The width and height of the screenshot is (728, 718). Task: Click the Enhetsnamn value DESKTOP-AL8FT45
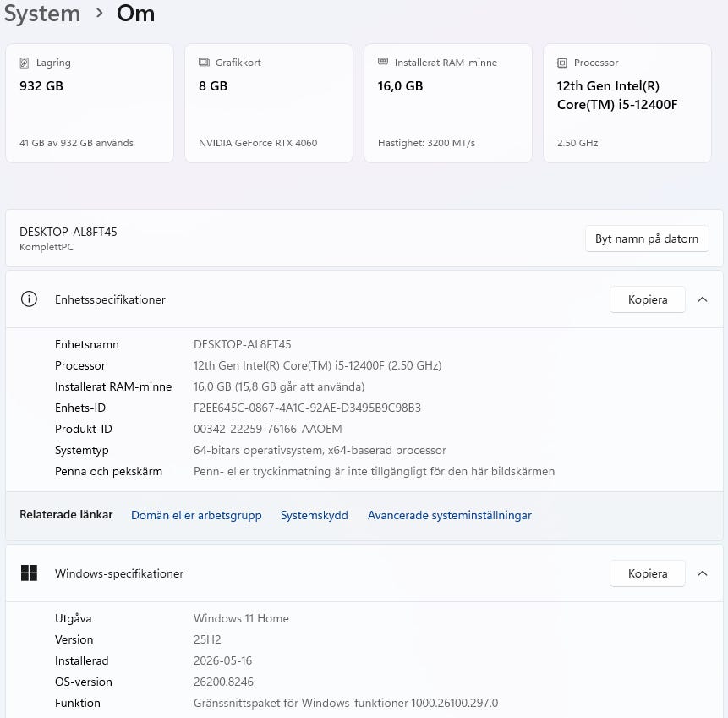243,344
